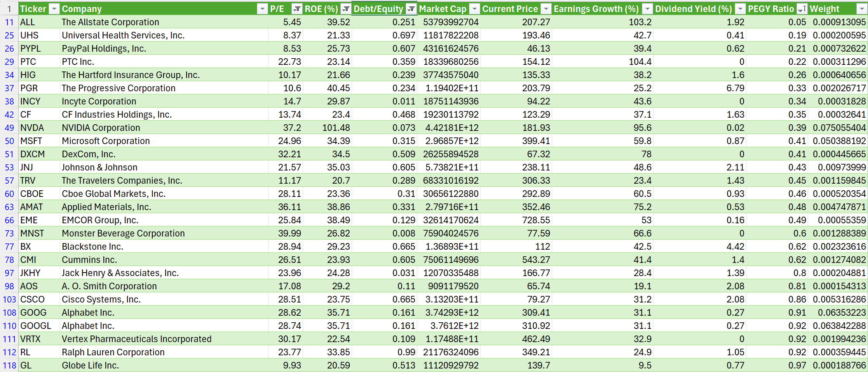
Task: Click the PayPal Holdings, Inc. cell
Action: pyautogui.click(x=104, y=49)
